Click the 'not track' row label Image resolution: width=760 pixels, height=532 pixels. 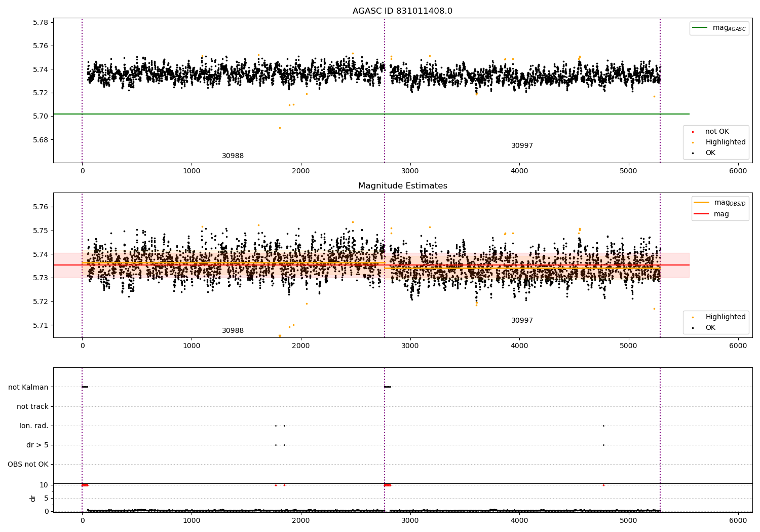click(32, 406)
